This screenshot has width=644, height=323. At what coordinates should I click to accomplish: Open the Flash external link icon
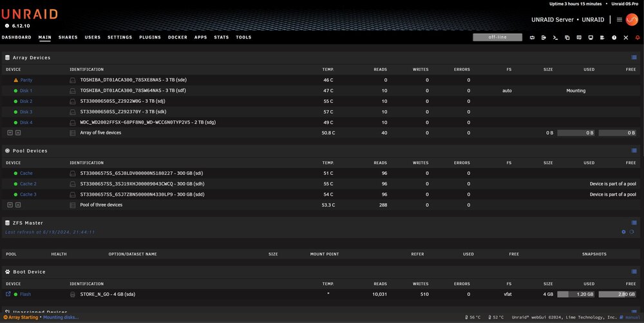(8, 294)
